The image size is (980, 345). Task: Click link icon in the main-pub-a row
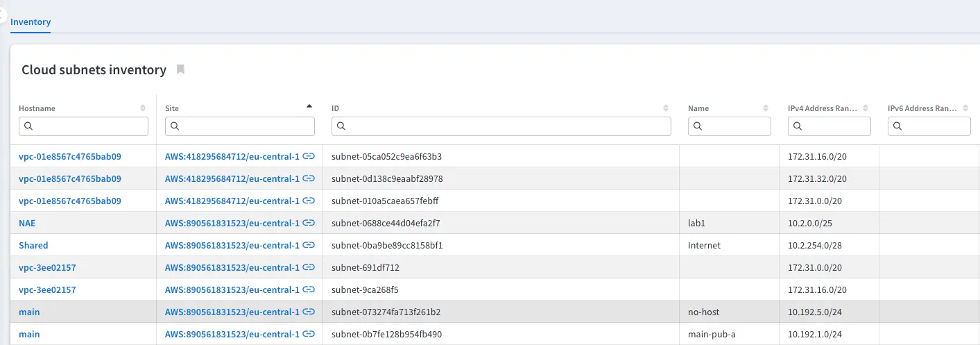coord(309,334)
